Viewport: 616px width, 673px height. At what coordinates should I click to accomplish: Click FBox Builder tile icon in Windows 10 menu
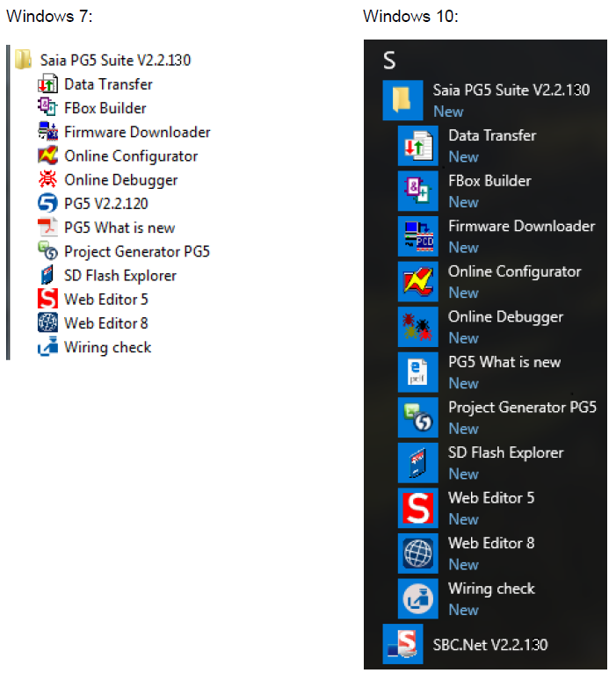[417, 191]
